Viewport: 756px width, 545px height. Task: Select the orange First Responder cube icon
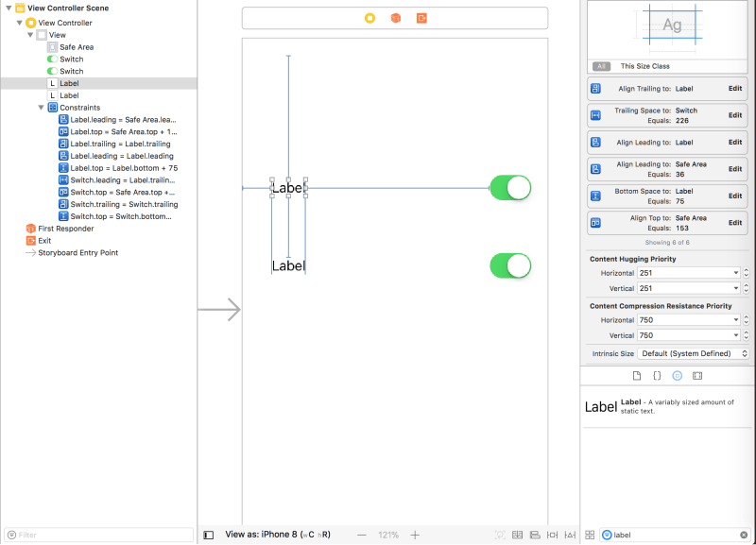click(29, 228)
